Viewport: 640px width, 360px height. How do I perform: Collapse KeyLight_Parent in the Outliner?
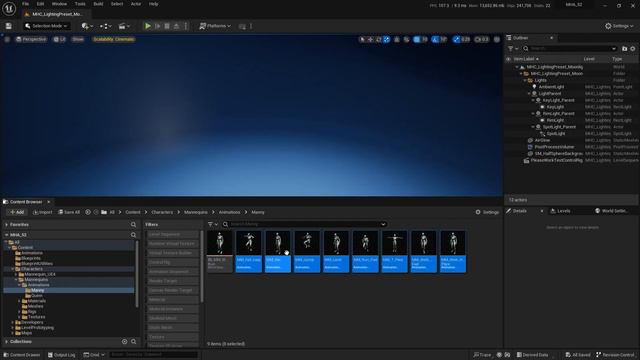pos(533,100)
